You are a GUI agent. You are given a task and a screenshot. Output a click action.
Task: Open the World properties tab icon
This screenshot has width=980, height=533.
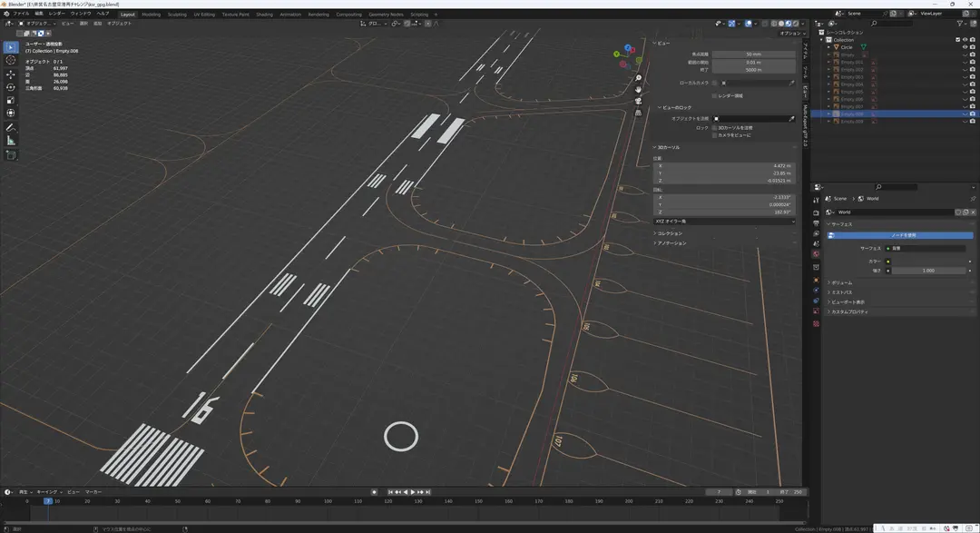point(816,254)
